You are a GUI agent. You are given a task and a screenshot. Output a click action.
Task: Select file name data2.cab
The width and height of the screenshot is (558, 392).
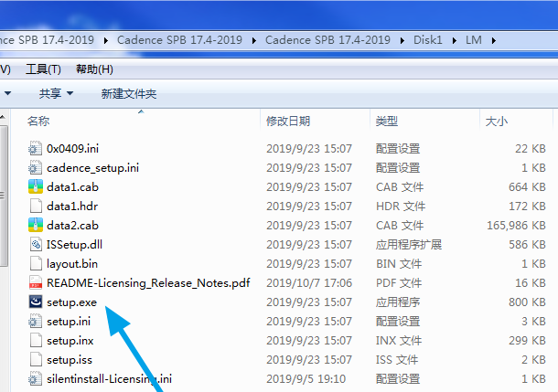coord(72,226)
